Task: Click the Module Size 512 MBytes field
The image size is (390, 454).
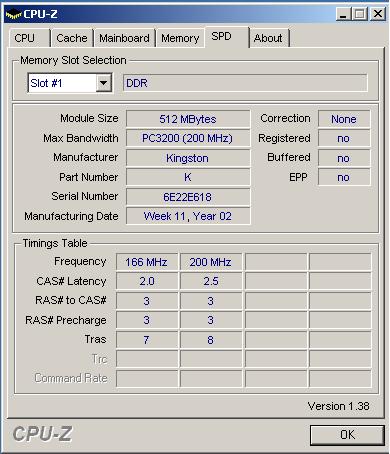Action: coord(188,119)
